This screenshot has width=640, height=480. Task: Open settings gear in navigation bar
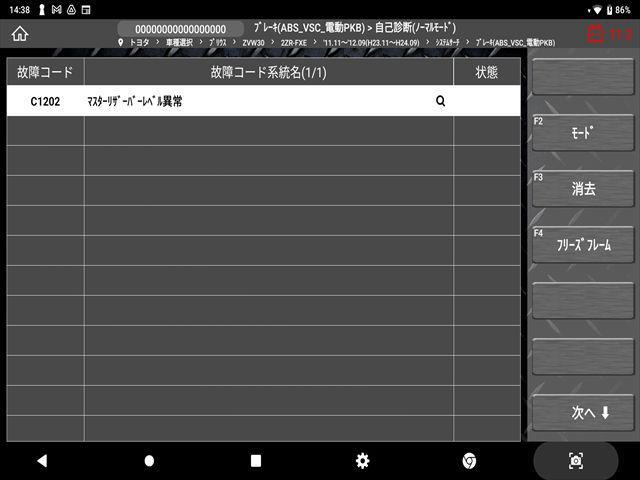[362, 461]
